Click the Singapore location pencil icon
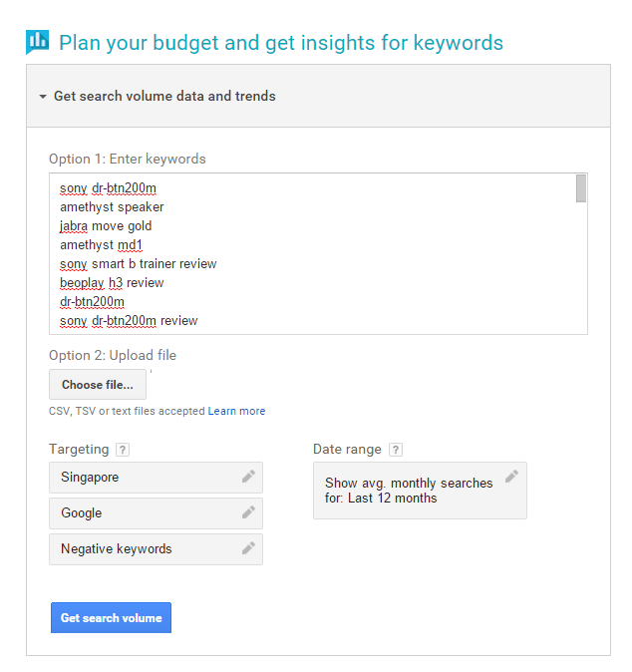 (x=248, y=477)
